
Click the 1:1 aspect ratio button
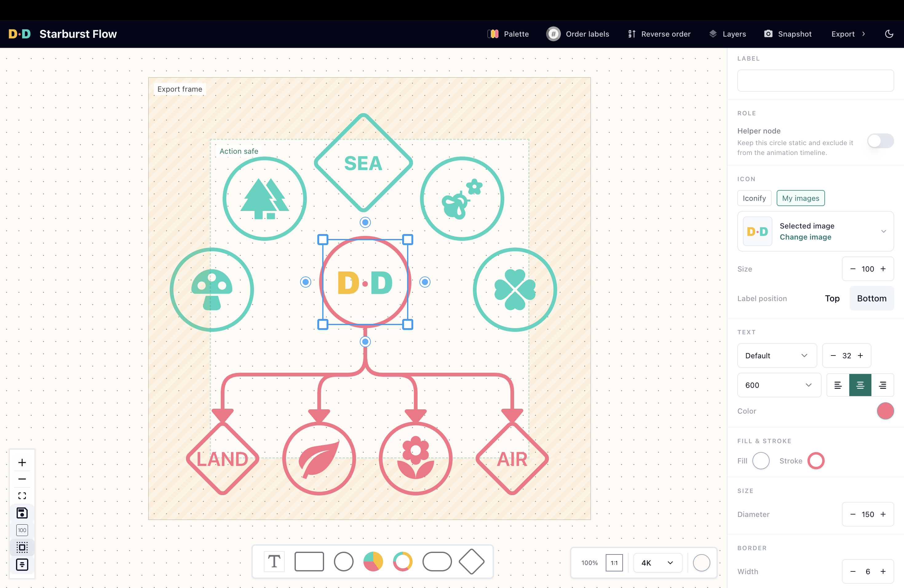[x=614, y=562]
